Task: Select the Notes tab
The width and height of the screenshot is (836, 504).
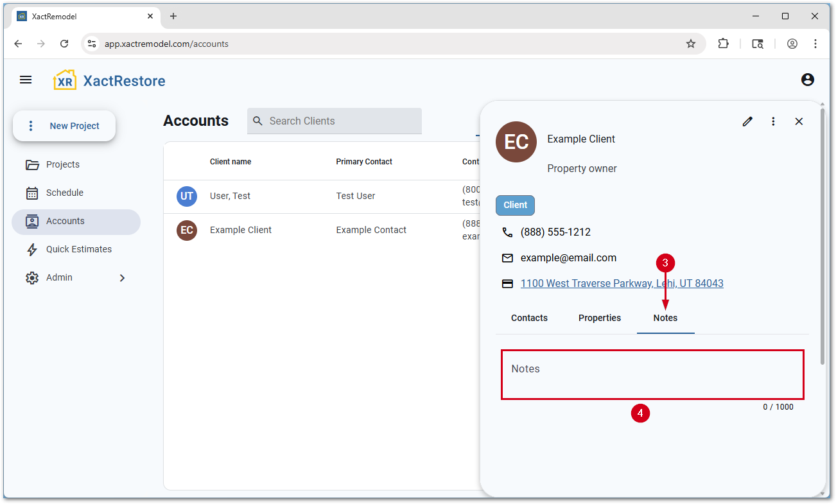Action: (665, 318)
